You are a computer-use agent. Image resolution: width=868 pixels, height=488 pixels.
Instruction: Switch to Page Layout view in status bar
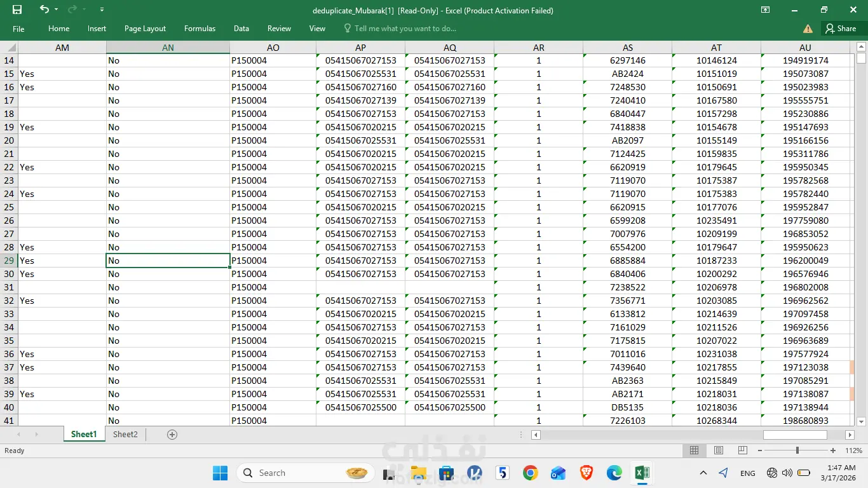click(719, 451)
